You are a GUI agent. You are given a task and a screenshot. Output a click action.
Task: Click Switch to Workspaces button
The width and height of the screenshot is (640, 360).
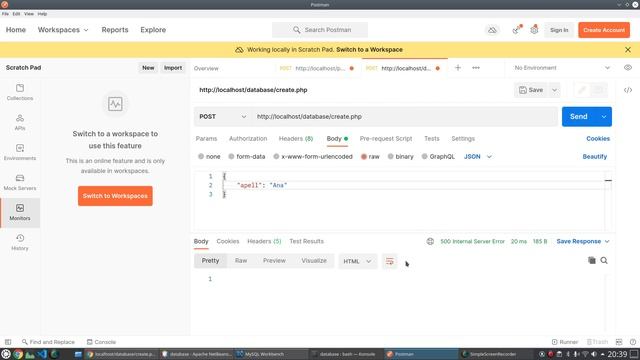pos(115,196)
